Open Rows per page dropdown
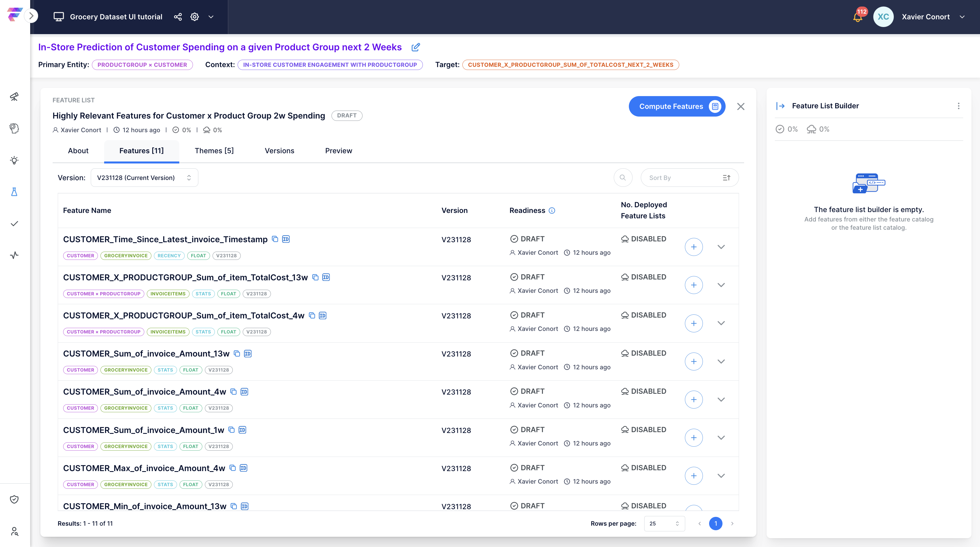Viewport: 980px width, 547px height. click(664, 523)
